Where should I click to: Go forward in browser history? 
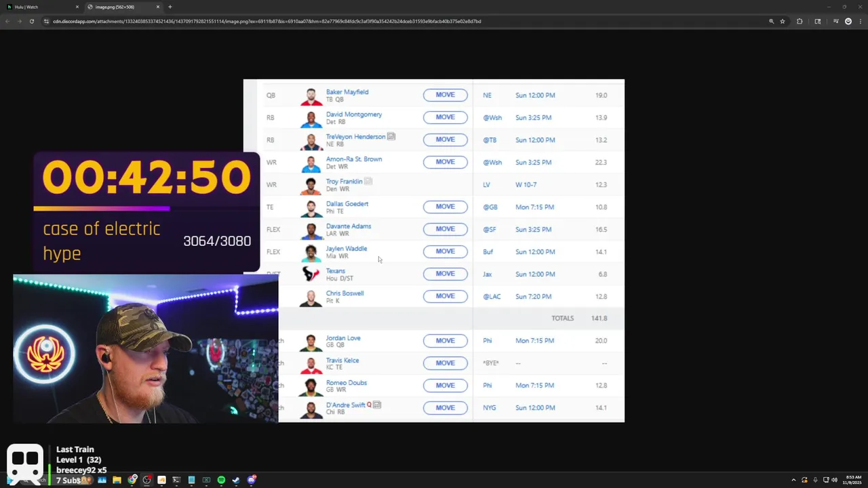[19, 21]
